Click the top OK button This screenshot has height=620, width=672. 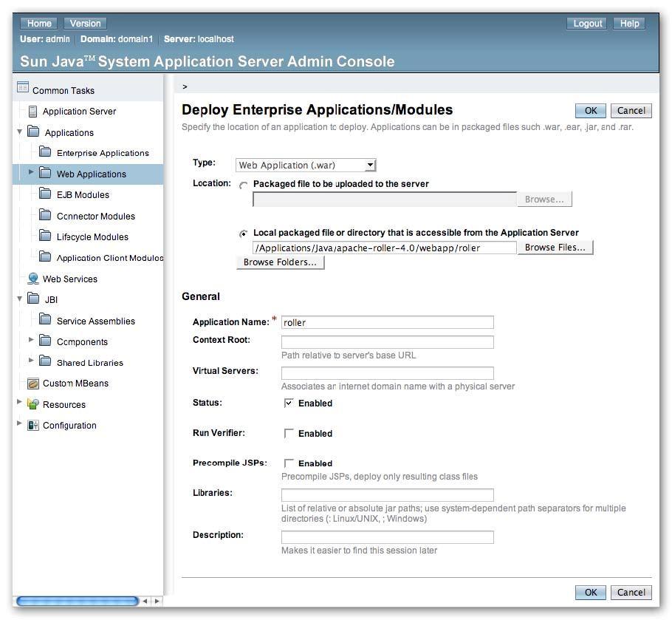point(591,111)
